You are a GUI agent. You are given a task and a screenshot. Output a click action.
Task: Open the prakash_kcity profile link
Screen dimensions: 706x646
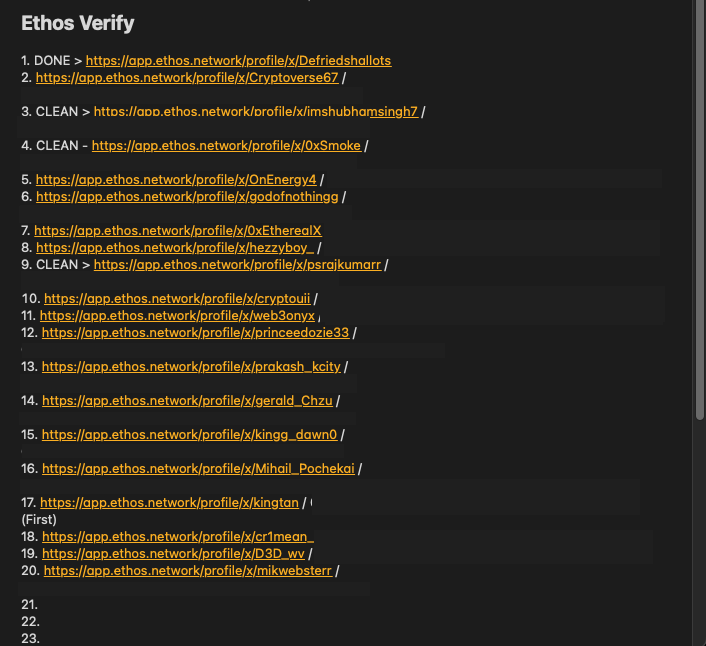pyautogui.click(x=191, y=367)
